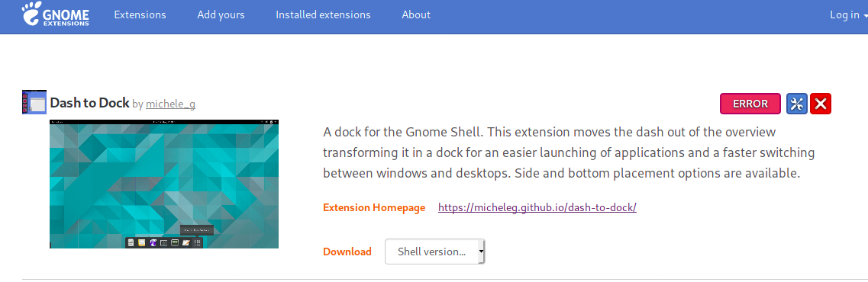
Task: Open the Extensions navigation item
Action: 140,15
